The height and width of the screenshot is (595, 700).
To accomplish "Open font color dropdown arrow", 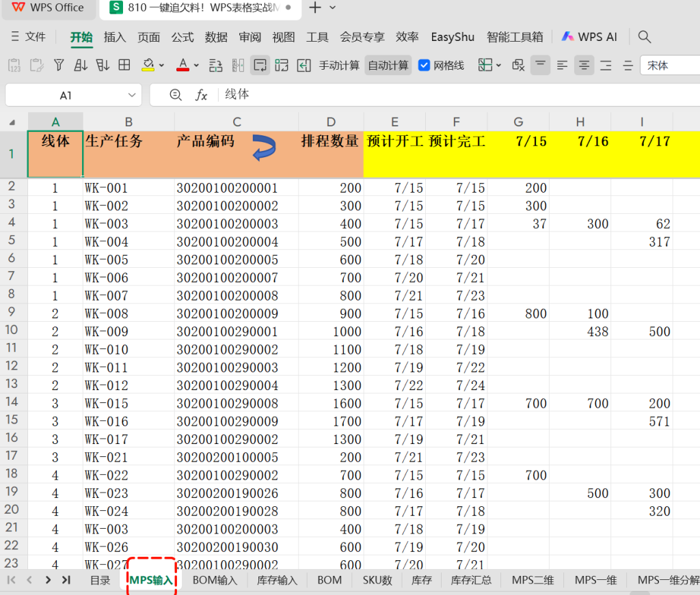I will (196, 66).
